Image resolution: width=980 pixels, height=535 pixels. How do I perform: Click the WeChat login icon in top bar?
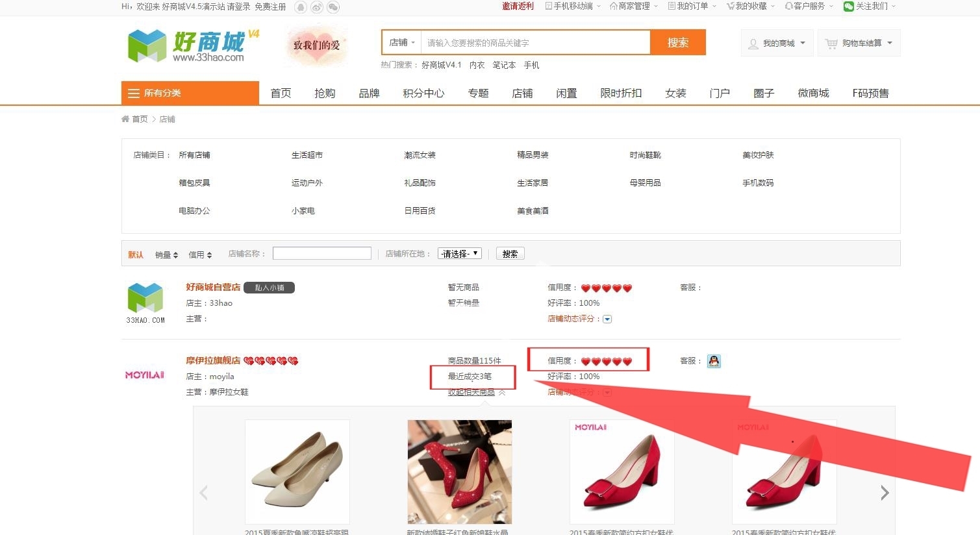coord(333,7)
